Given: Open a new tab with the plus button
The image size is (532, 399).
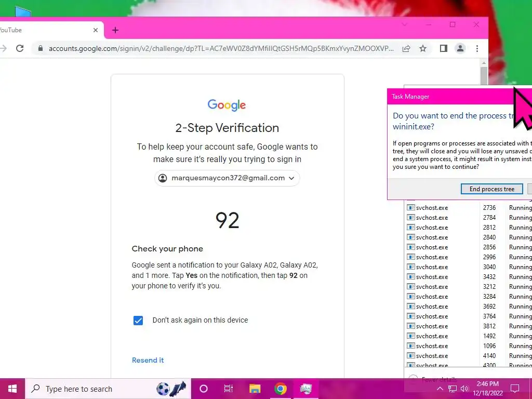Looking at the screenshot, I should click(x=115, y=30).
